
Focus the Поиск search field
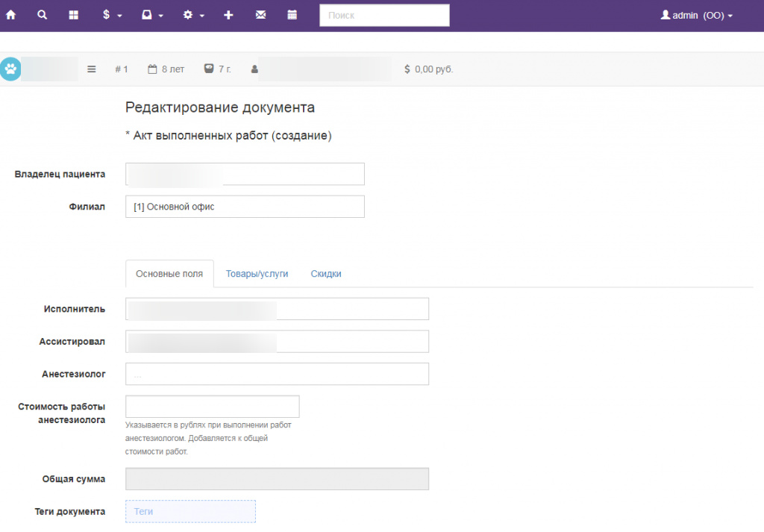[x=384, y=15]
